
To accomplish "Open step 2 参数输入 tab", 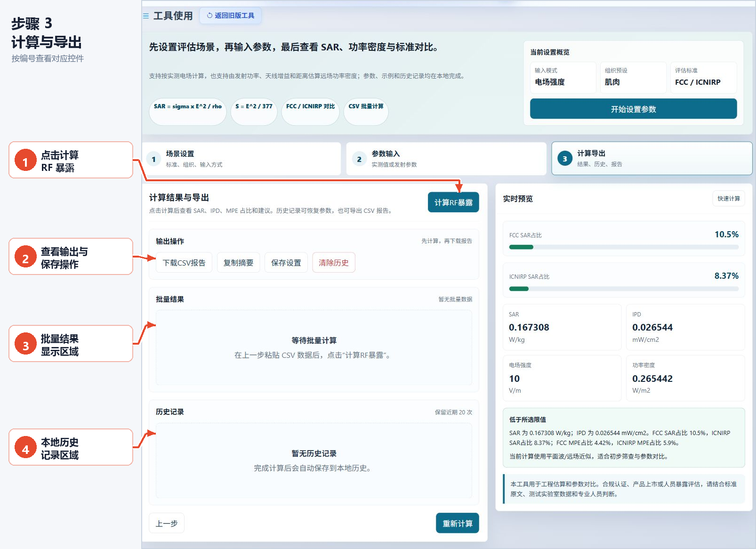I will click(x=446, y=159).
